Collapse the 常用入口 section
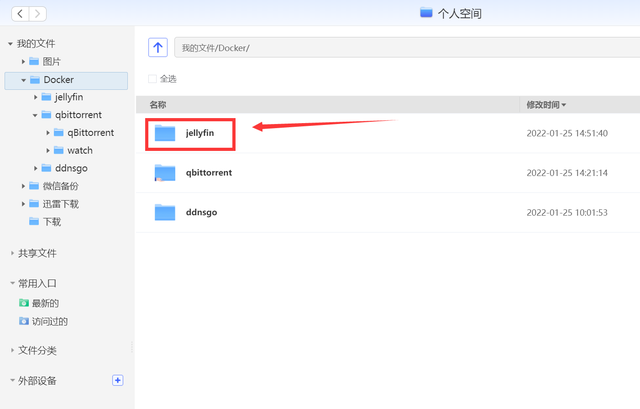 click(x=12, y=283)
